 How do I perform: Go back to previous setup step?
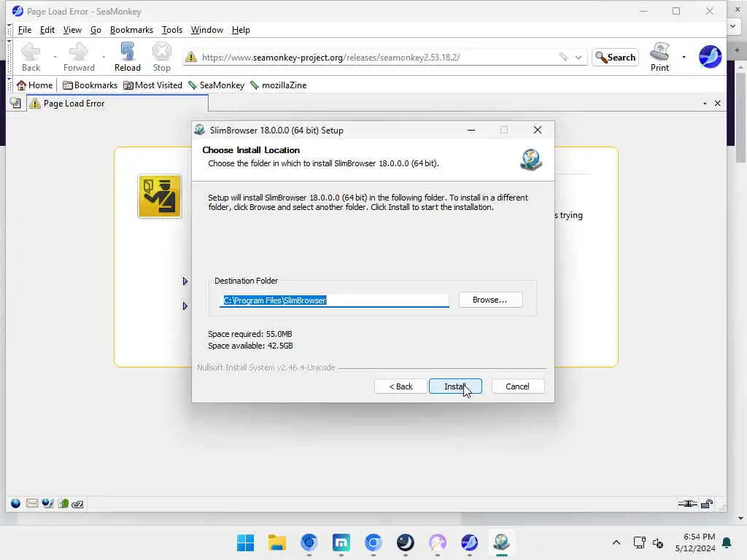(x=400, y=386)
